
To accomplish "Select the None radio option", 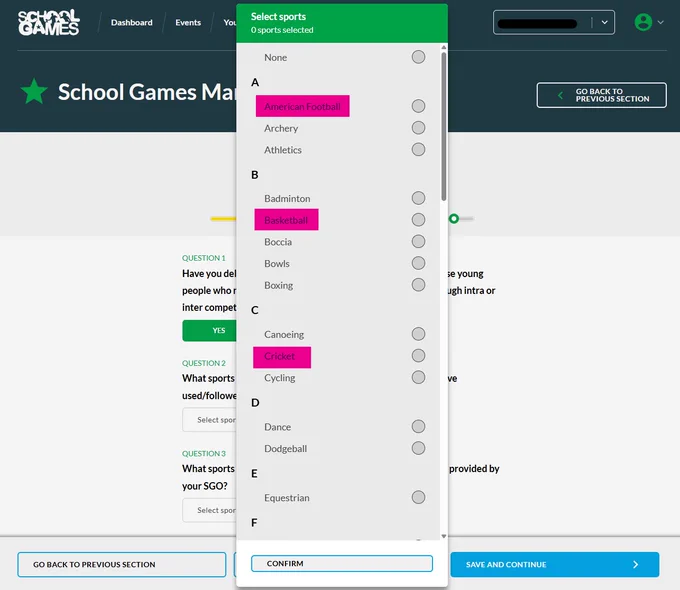I will coord(418,57).
